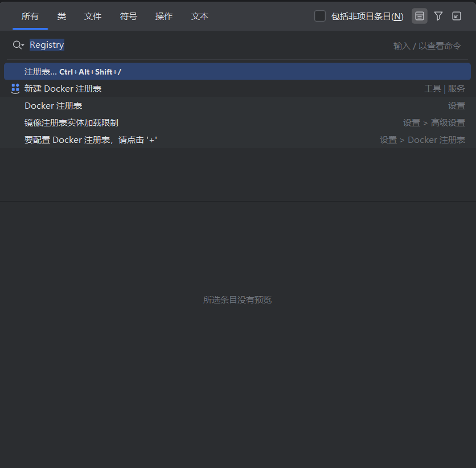Toggle the preview panel icon top right
476x468 pixels.
419,16
